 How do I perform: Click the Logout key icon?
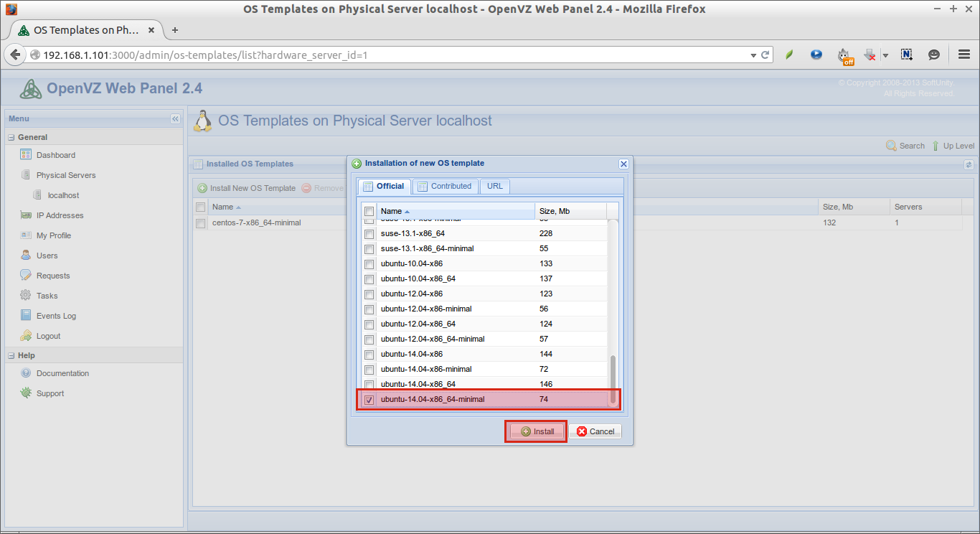tap(26, 336)
